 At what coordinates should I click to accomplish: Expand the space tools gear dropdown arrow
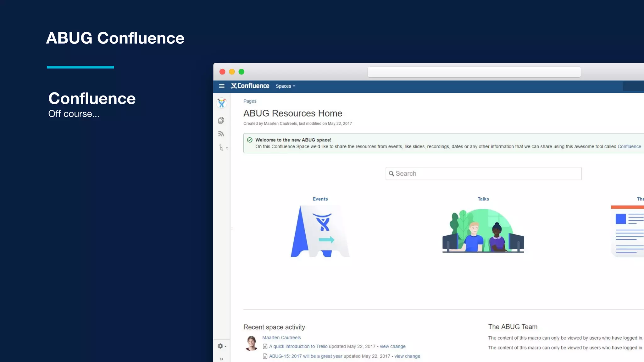(225, 346)
